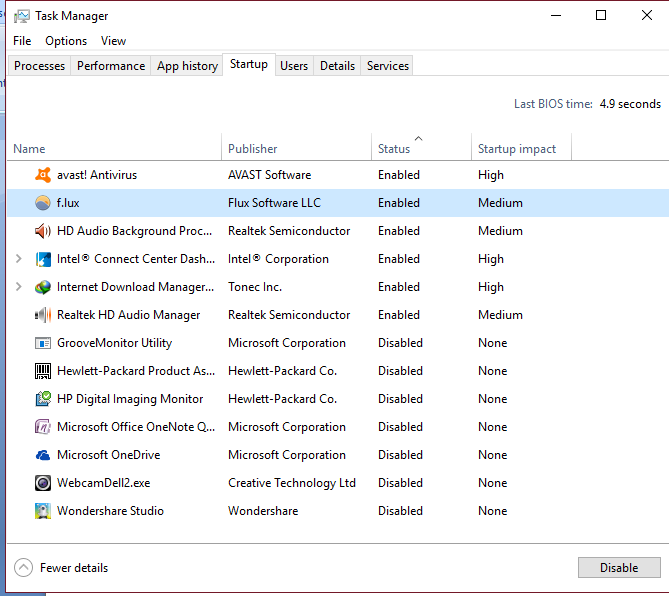The height and width of the screenshot is (596, 669).
Task: Switch to the Users tab
Action: tap(294, 66)
